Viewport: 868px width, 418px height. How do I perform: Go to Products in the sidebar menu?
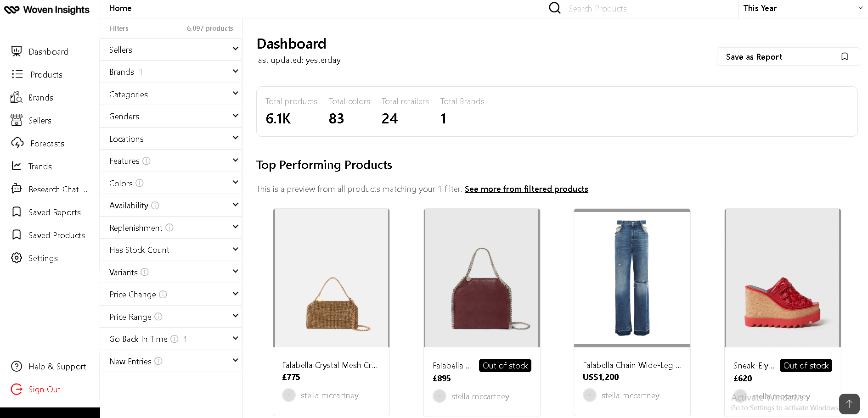(46, 74)
